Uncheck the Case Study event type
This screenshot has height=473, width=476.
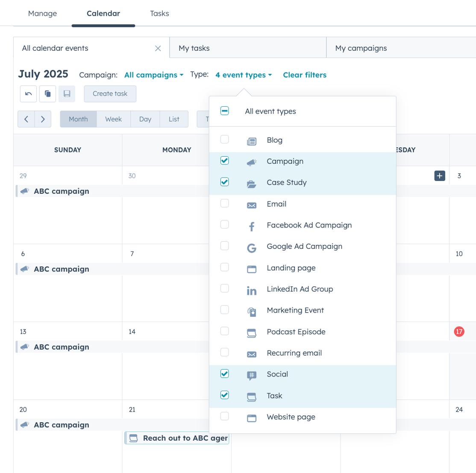(224, 182)
